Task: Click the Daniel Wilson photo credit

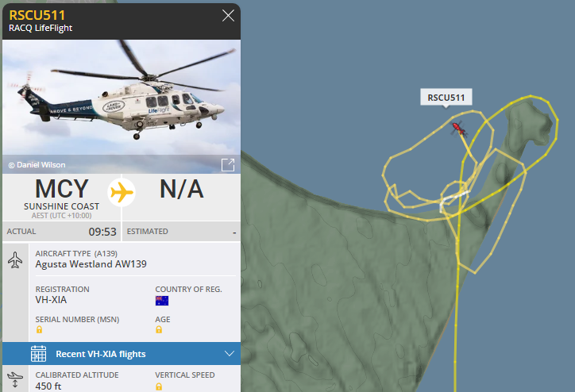Action: click(x=37, y=165)
